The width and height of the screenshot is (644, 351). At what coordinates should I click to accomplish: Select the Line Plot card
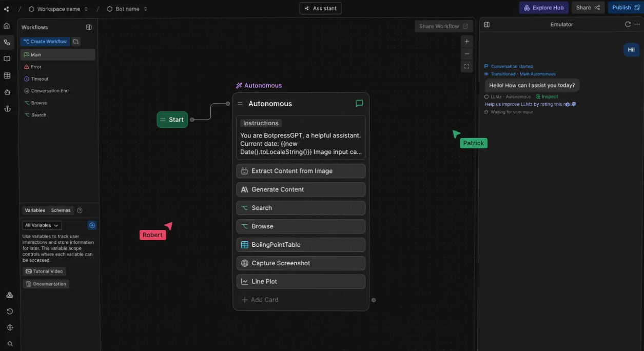click(301, 282)
